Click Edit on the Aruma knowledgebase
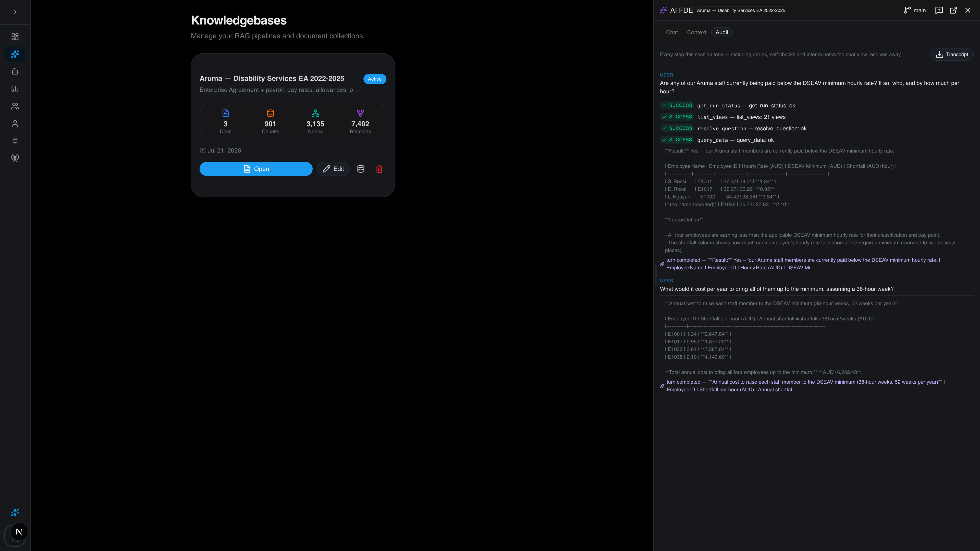Viewport: 980px width, 551px height. [333, 169]
